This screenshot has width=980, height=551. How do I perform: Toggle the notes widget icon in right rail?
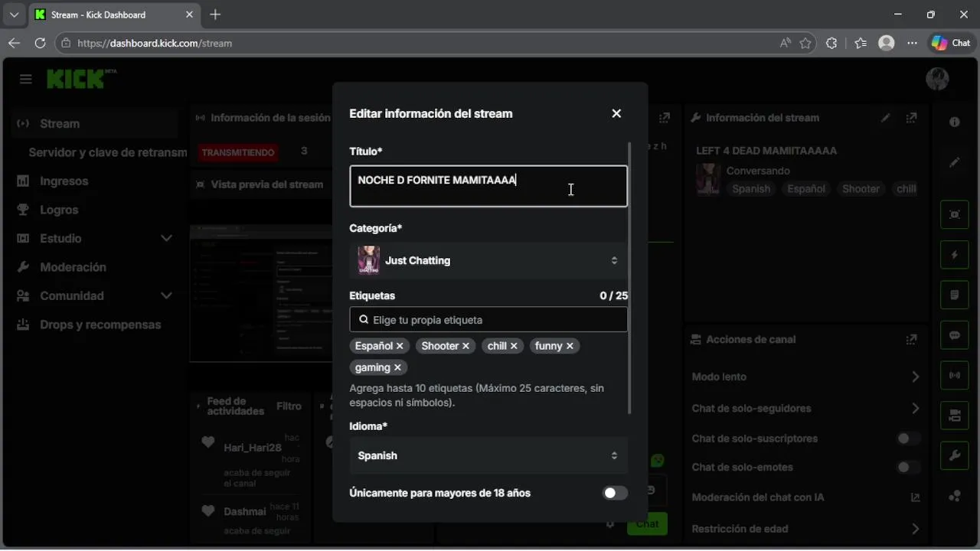click(955, 295)
